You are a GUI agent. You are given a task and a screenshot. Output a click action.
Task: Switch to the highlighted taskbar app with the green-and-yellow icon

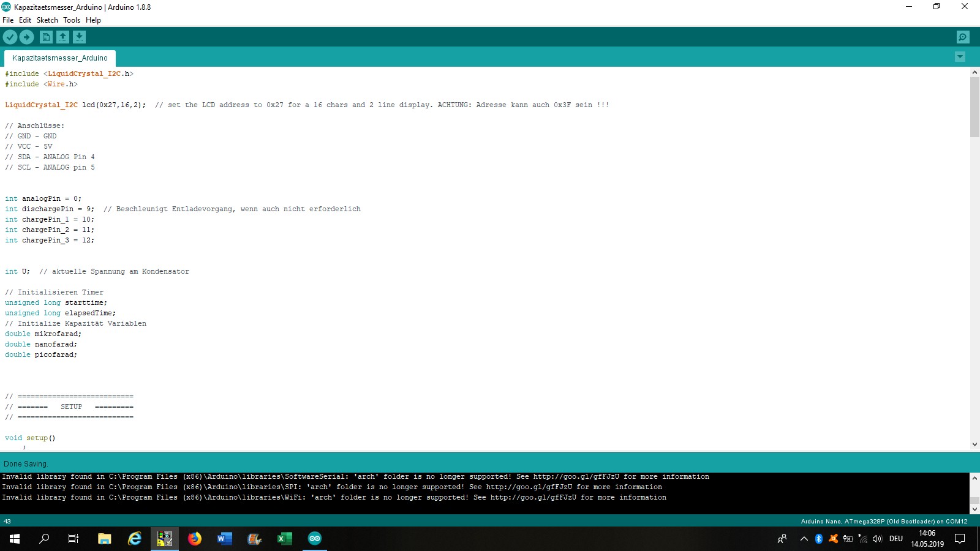click(165, 539)
